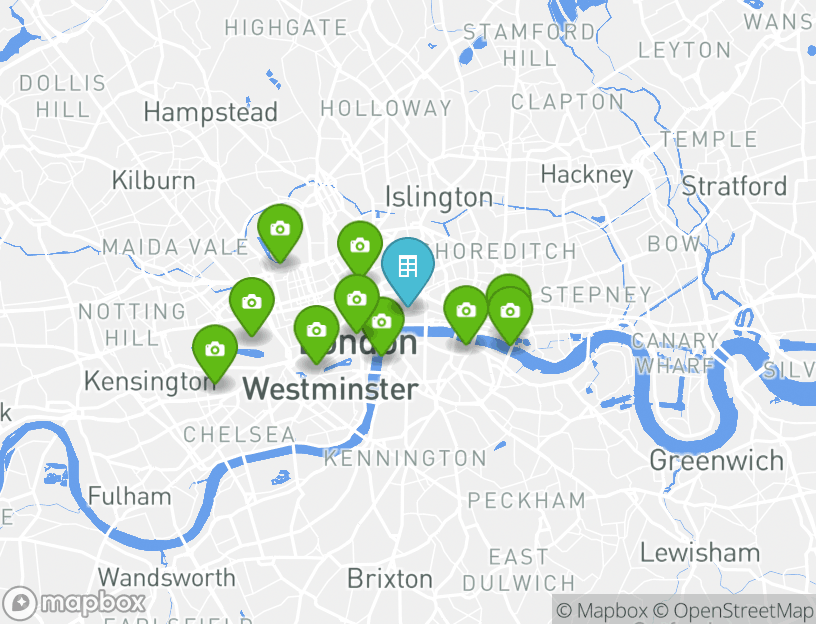This screenshot has height=624, width=816.
Task: Open the © OpenStreetMap attribution link
Action: [733, 610]
